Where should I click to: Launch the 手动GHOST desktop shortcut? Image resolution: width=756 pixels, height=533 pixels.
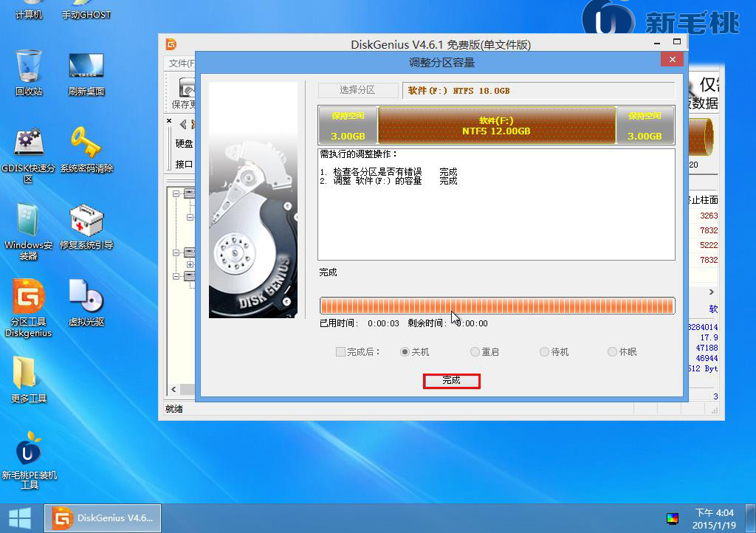[x=86, y=10]
